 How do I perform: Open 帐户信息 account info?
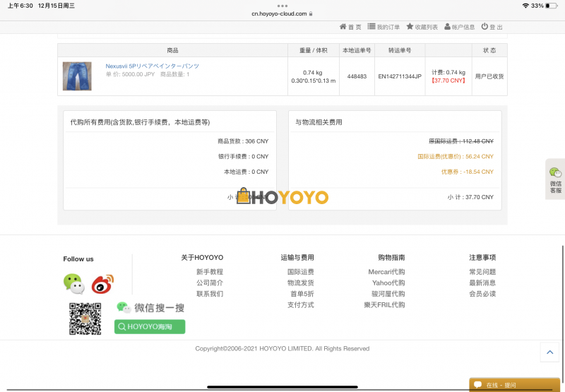tap(460, 27)
